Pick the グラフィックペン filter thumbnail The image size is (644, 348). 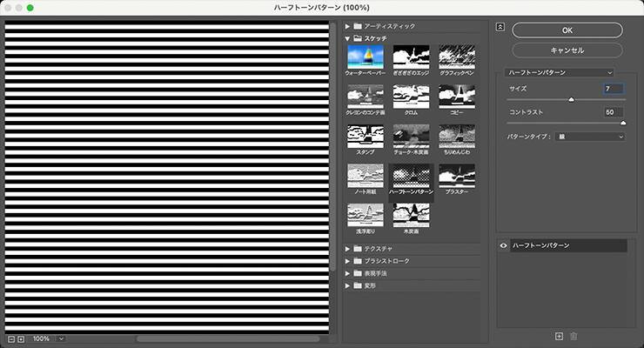(456, 57)
